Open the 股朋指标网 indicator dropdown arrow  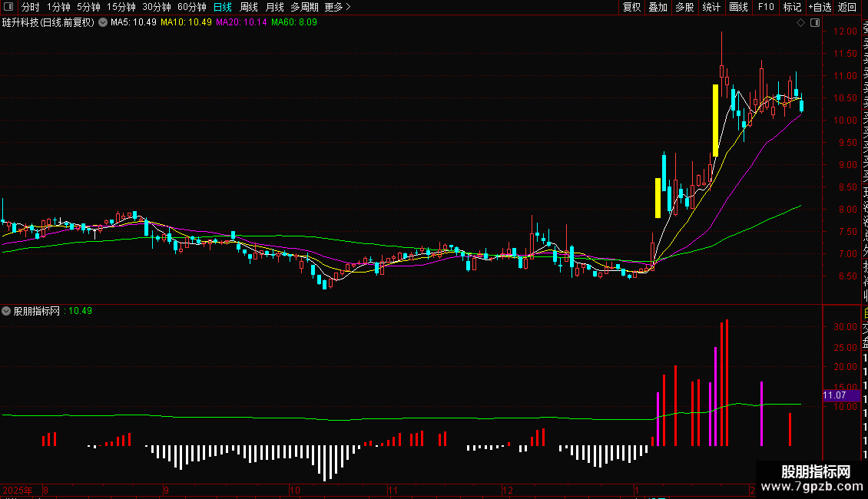point(6,311)
